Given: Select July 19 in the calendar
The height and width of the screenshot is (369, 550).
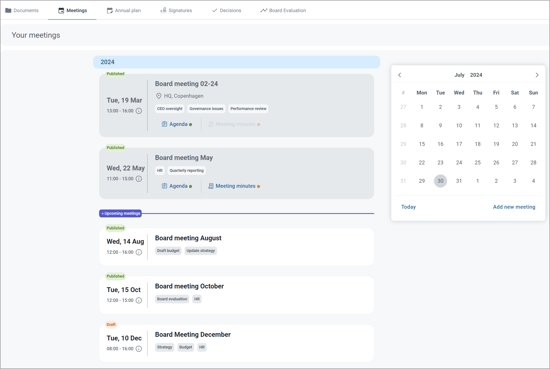Looking at the screenshot, I should point(496,144).
